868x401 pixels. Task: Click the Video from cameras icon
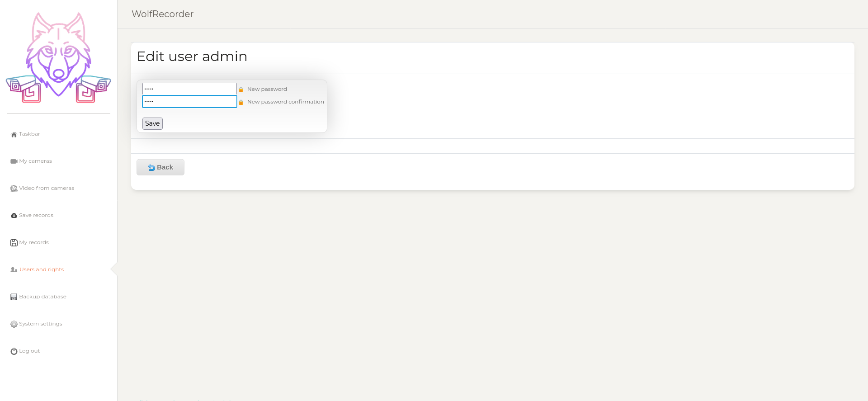click(x=14, y=189)
